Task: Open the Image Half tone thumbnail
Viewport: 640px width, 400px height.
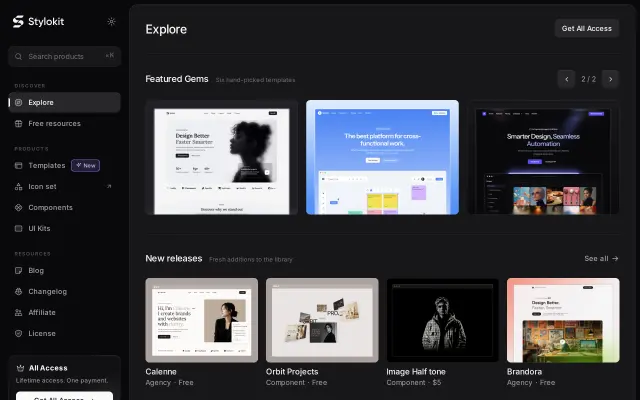Action: 442,320
